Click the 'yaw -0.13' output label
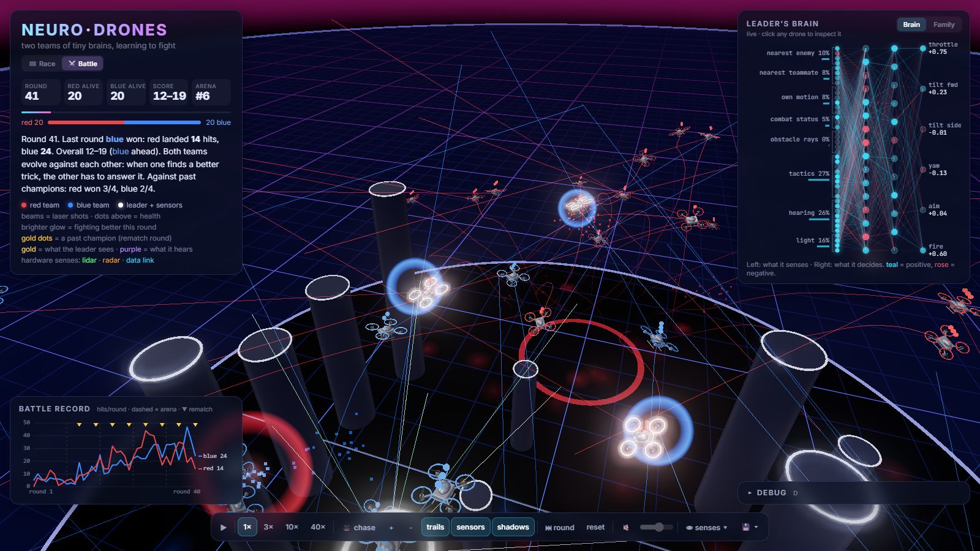Image resolution: width=980 pixels, height=551 pixels. 938,170
